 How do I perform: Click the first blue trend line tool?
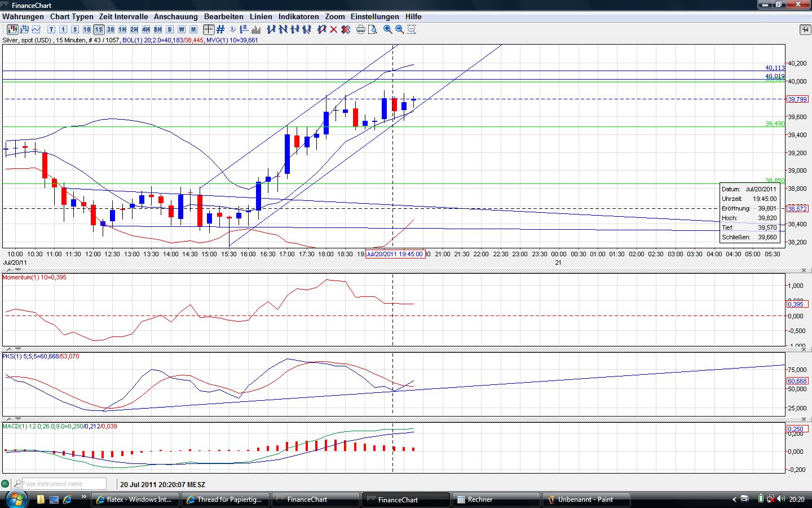point(271,29)
